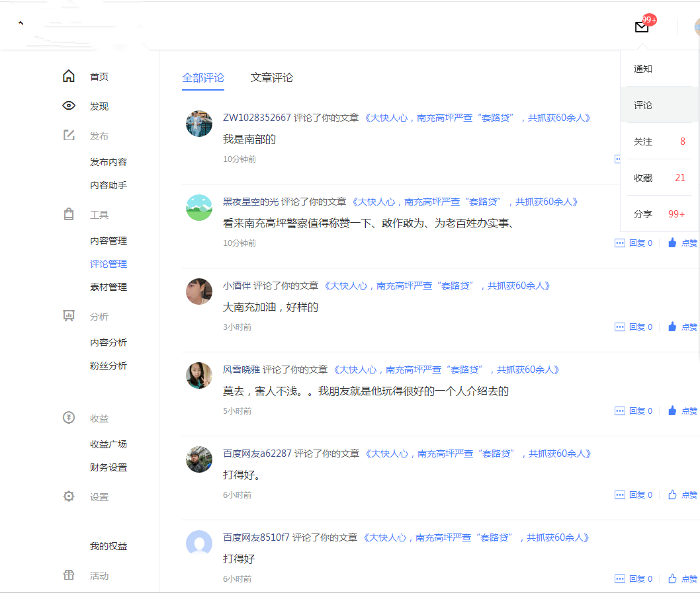Click the 收益 yen coin icon
The height and width of the screenshot is (593, 700).
click(x=69, y=418)
